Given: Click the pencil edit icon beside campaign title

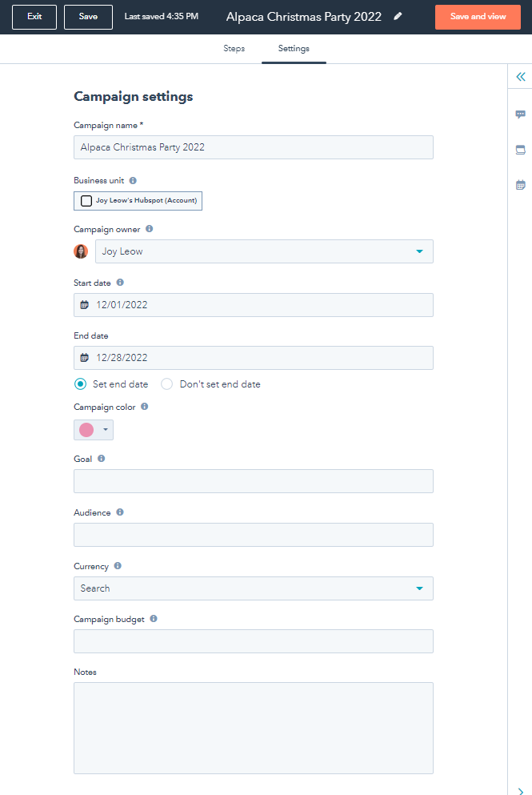Looking at the screenshot, I should 398,16.
